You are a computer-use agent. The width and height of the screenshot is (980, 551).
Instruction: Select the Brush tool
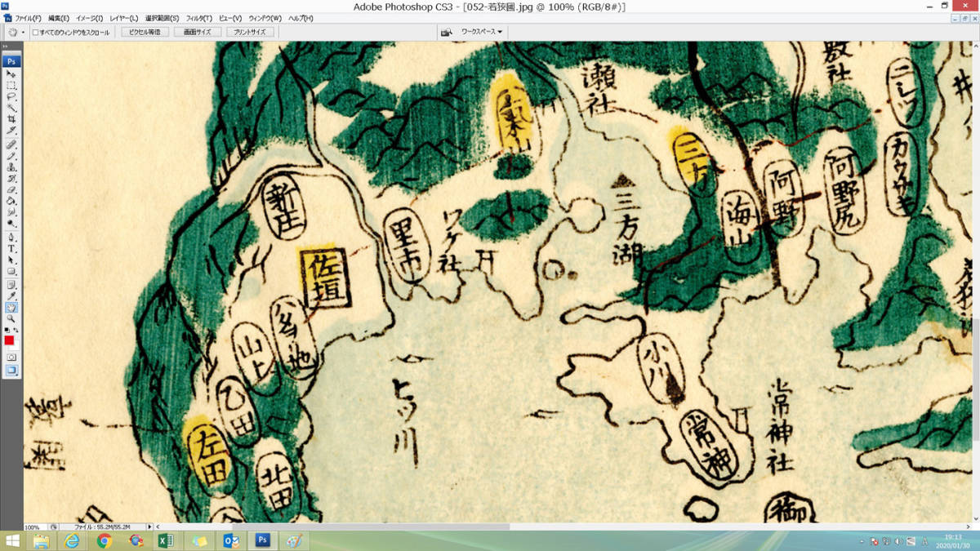pyautogui.click(x=11, y=155)
